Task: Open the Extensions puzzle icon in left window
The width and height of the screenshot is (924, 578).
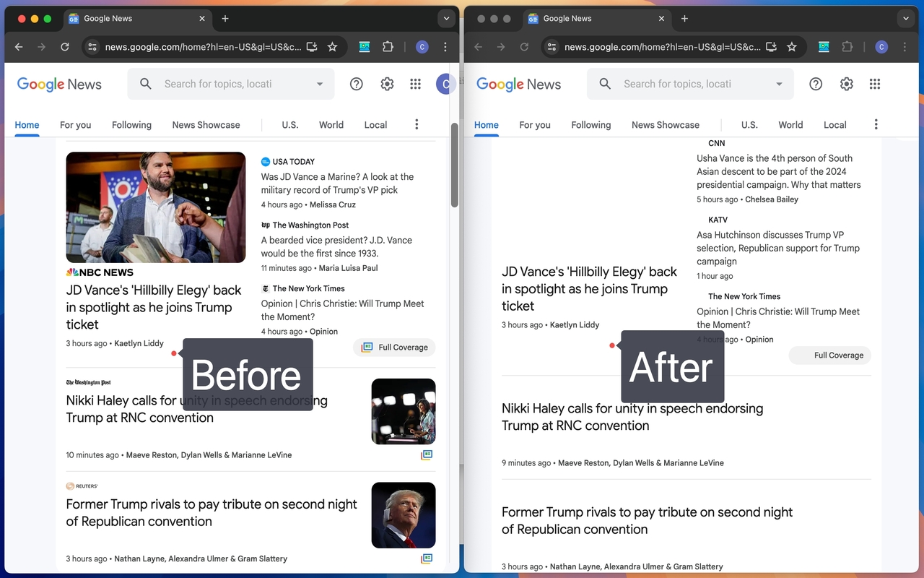Action: pos(388,47)
